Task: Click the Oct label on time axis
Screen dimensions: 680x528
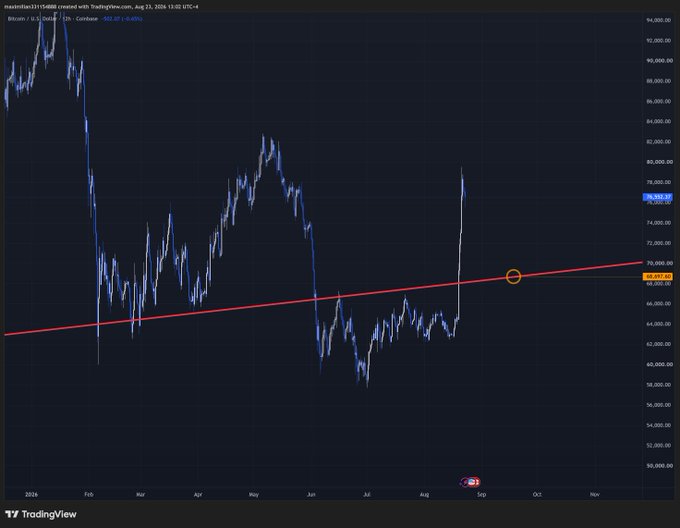Action: pos(537,494)
